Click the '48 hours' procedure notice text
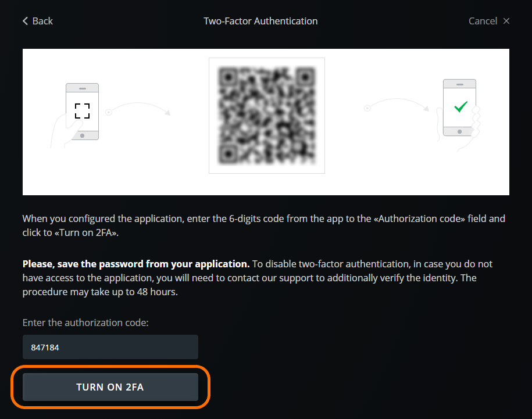 100,292
